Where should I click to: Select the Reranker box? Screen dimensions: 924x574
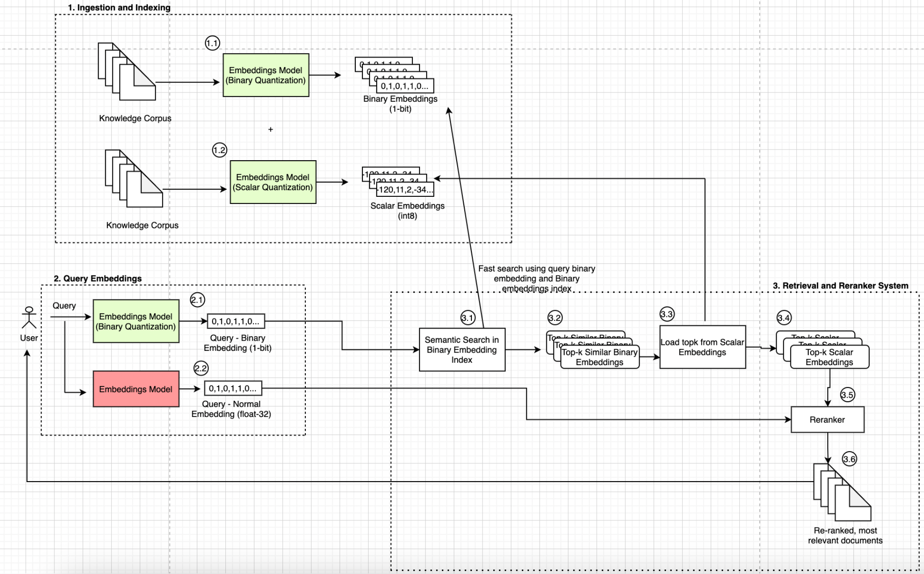tap(827, 420)
